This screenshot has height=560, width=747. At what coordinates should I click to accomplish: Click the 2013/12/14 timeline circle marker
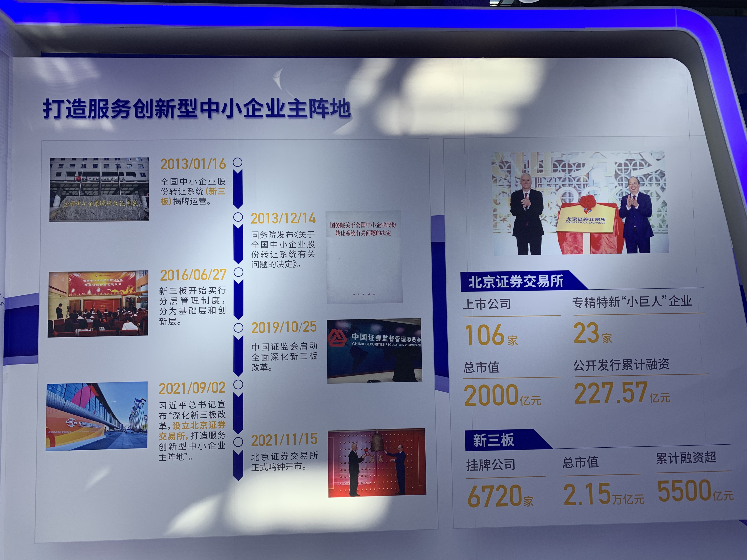pos(238,217)
